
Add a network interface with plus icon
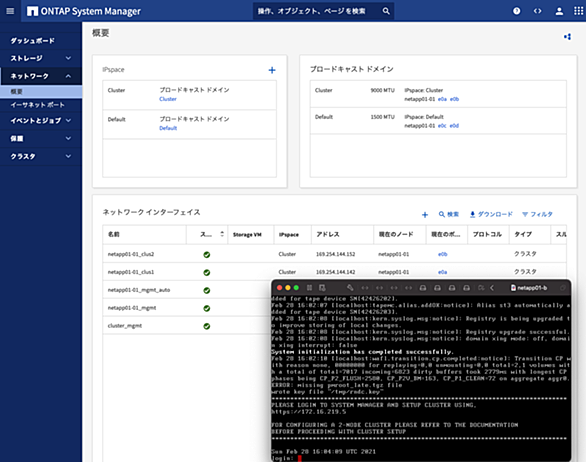[x=425, y=215]
